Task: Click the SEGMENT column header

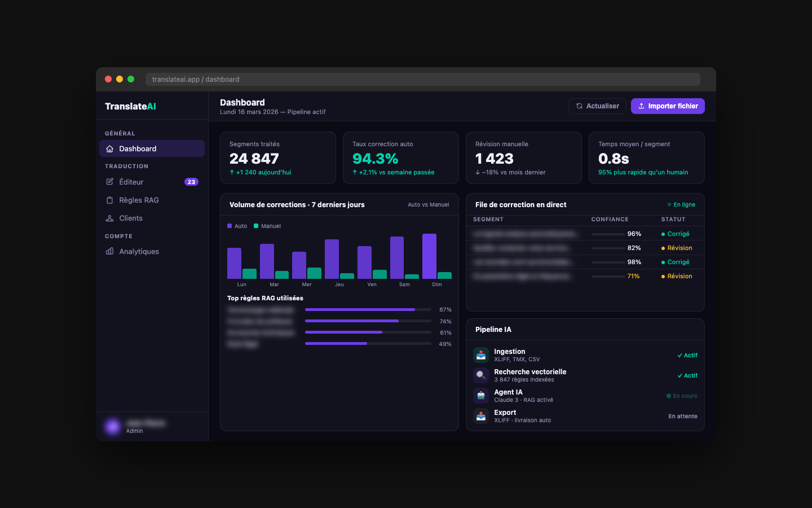Action: click(x=488, y=220)
